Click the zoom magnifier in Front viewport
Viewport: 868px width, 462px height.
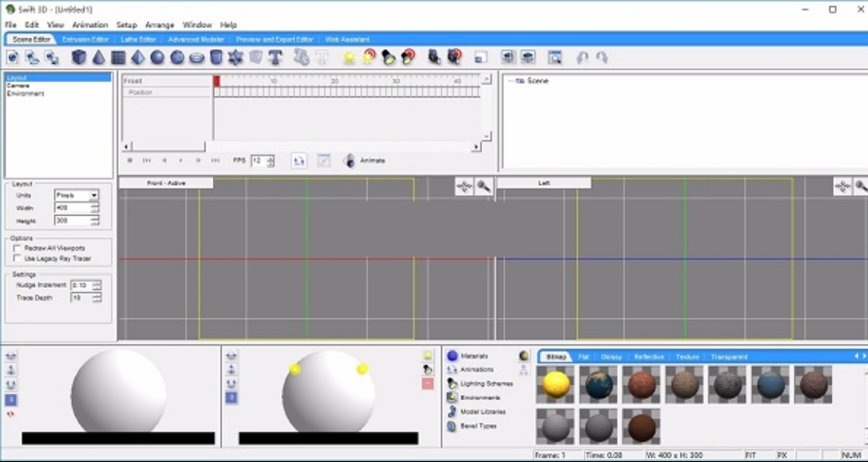[484, 186]
